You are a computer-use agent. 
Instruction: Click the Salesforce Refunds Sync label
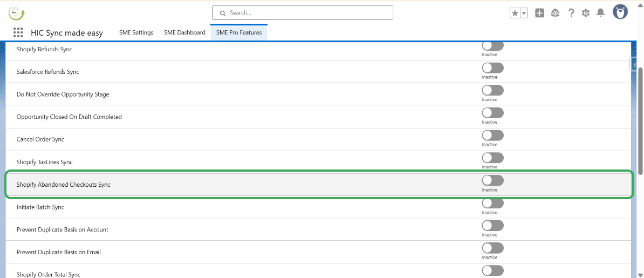pos(47,72)
